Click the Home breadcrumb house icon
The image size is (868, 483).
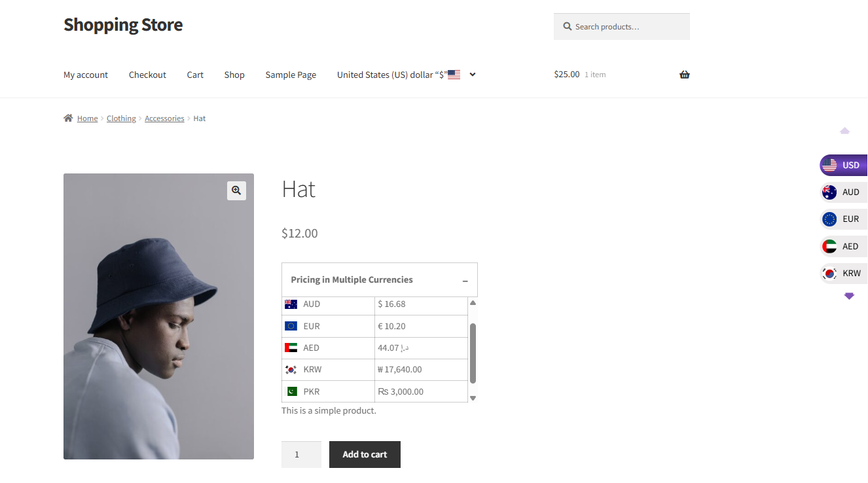pos(68,118)
